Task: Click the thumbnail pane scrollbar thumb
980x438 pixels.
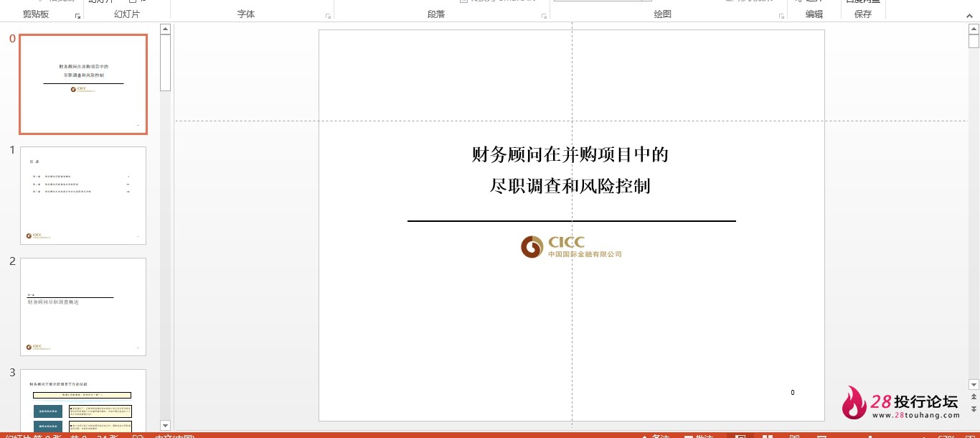Action: [165, 63]
